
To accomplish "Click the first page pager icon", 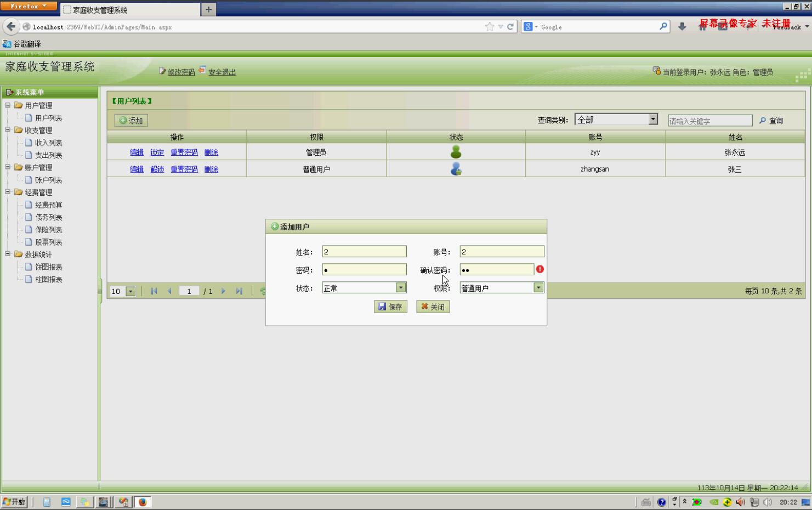I will tap(154, 291).
